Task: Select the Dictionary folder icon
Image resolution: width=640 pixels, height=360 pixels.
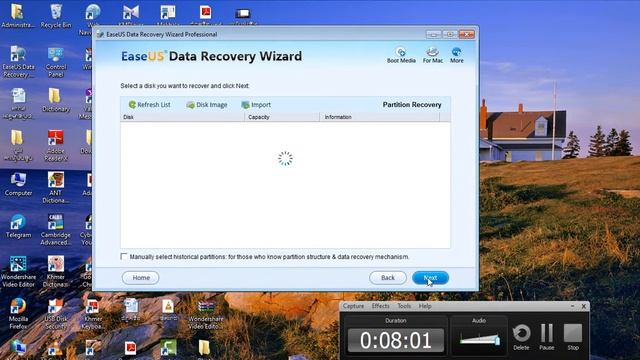Action: pos(56,100)
